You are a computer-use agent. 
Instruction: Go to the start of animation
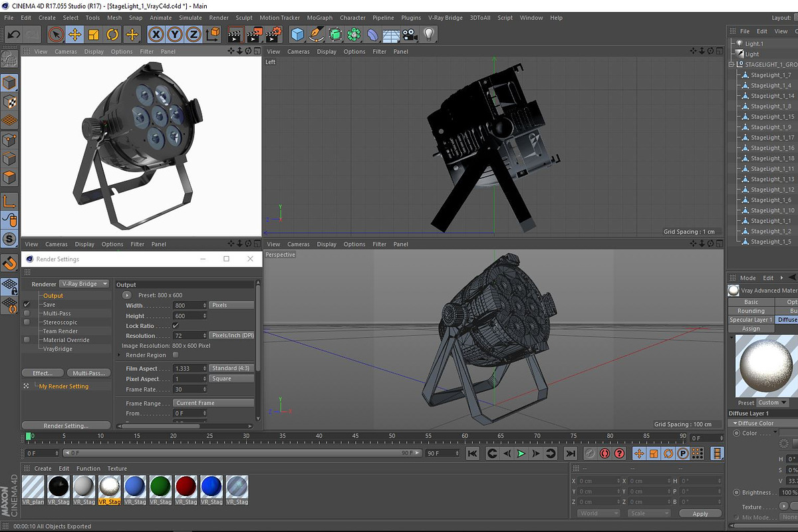(x=472, y=454)
